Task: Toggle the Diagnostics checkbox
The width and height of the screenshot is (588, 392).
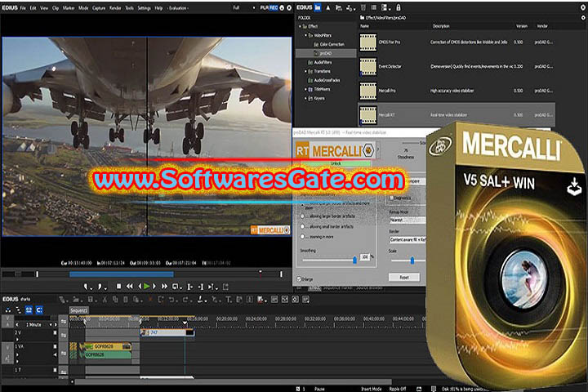Action: tap(391, 198)
